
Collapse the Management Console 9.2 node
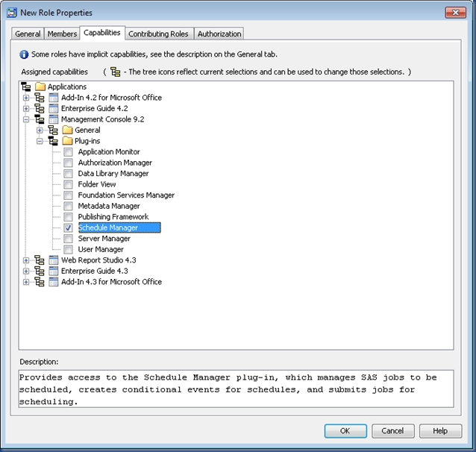pyautogui.click(x=26, y=119)
